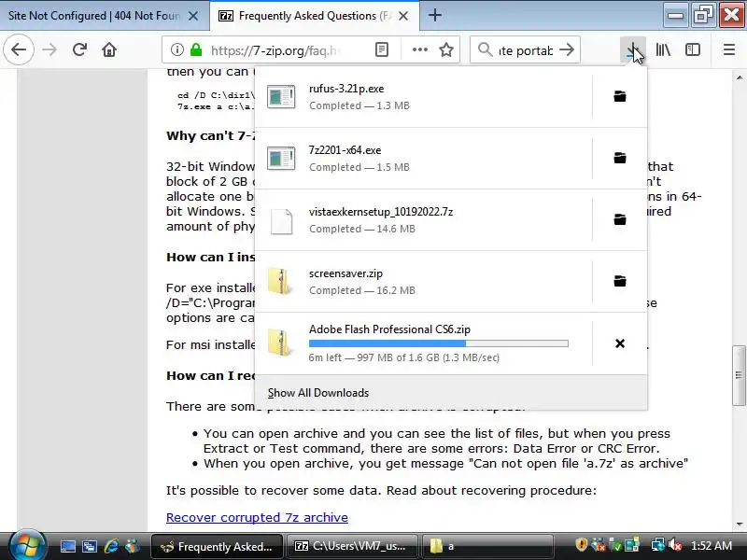747x560 pixels.
Task: Show site information icon in address bar
Action: (177, 49)
